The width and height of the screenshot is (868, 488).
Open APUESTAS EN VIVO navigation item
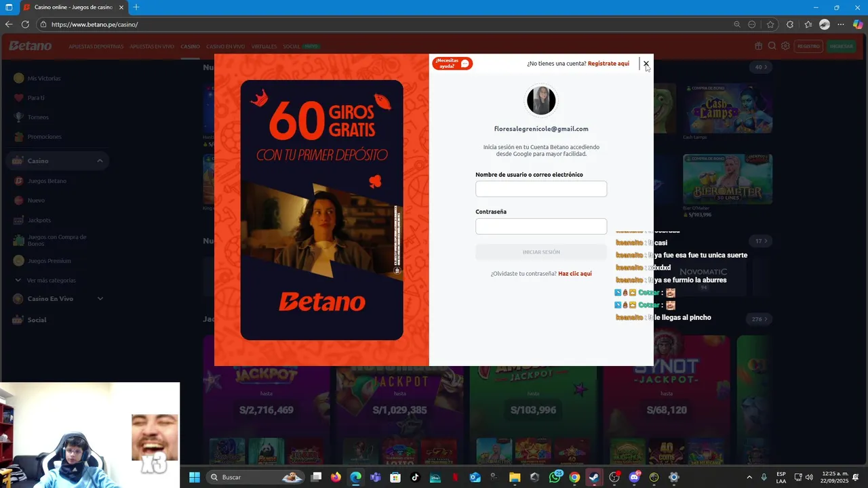[x=152, y=47]
